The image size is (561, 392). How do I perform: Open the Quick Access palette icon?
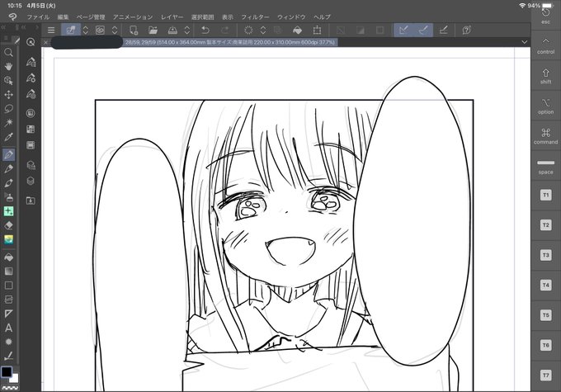[31, 42]
